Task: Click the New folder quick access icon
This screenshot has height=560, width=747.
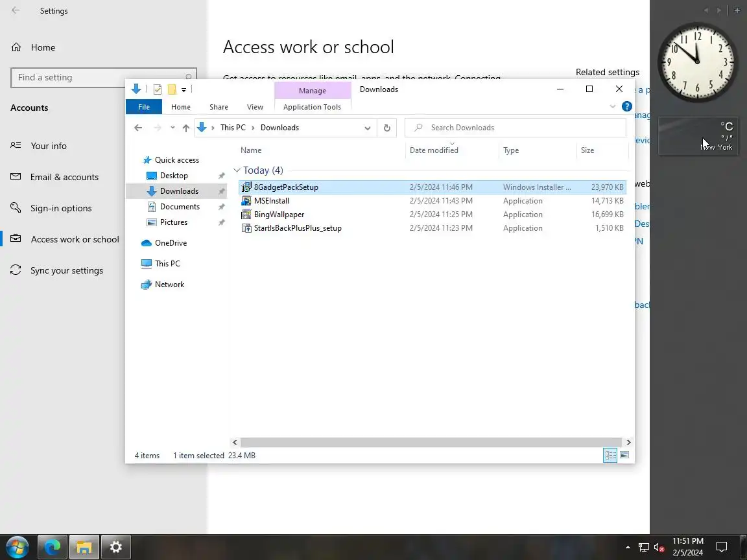Action: click(x=172, y=89)
